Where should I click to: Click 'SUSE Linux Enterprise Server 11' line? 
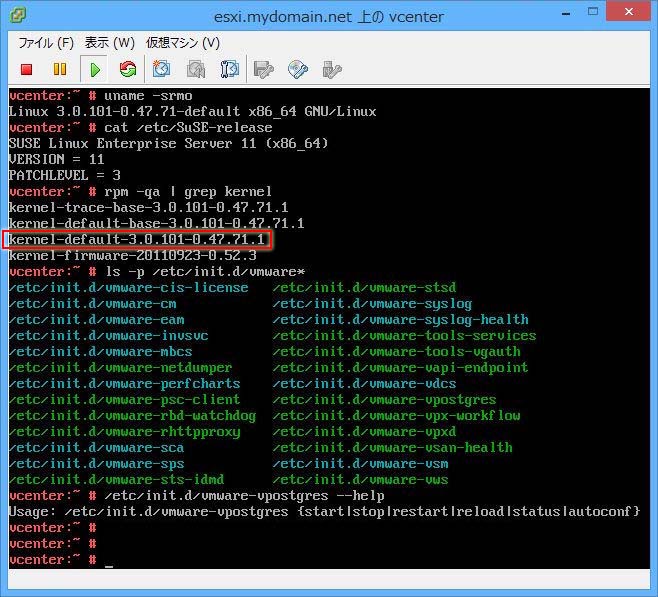(168, 143)
